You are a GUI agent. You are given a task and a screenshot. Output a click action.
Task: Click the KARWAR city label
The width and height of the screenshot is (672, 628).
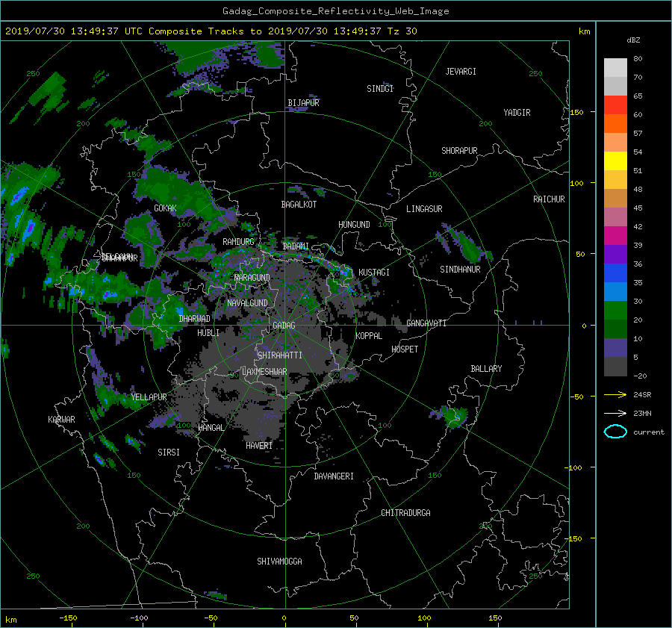tap(61, 420)
